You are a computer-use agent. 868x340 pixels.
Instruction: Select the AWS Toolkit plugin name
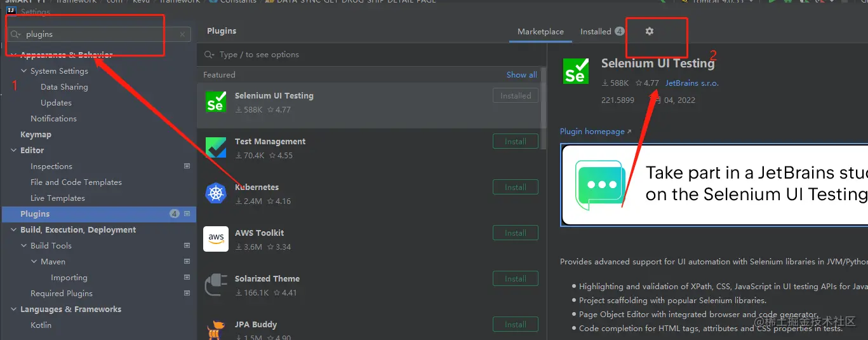pos(259,233)
